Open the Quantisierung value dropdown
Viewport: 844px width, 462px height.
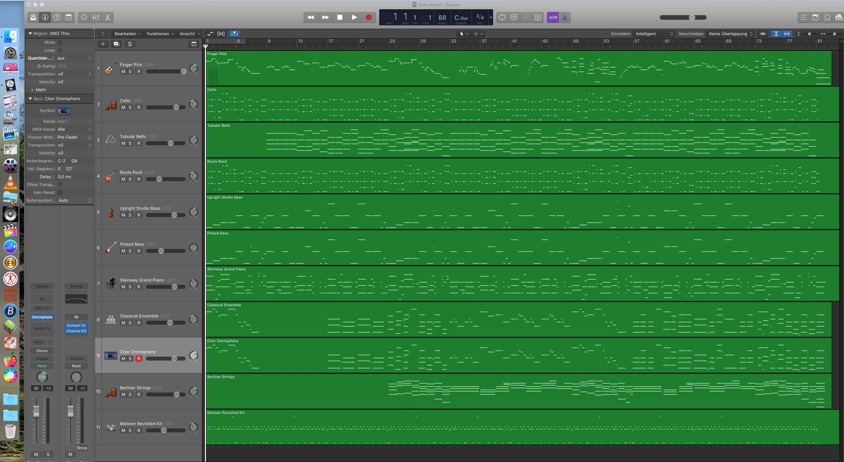coord(74,58)
